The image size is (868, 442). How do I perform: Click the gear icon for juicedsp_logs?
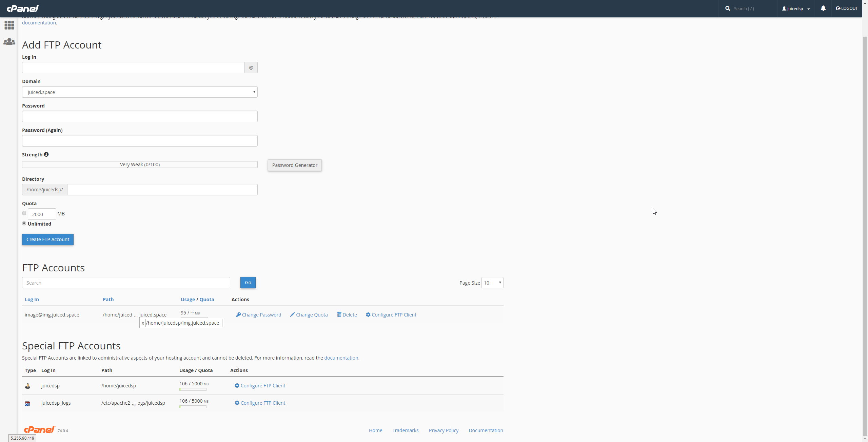(x=237, y=403)
